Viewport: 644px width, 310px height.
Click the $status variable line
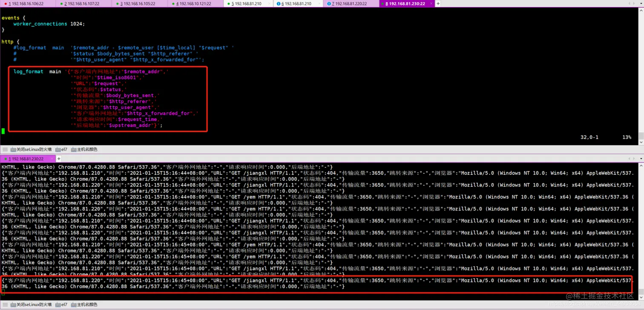pyautogui.click(x=99, y=89)
